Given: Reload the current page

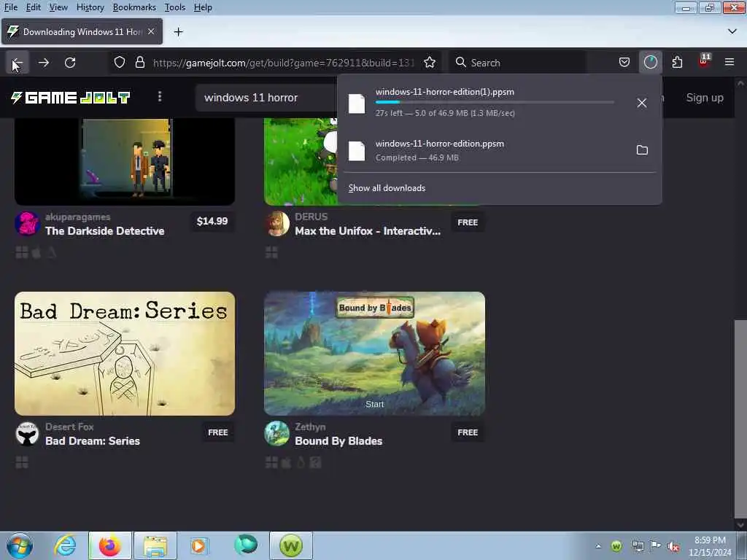Looking at the screenshot, I should (x=70, y=63).
